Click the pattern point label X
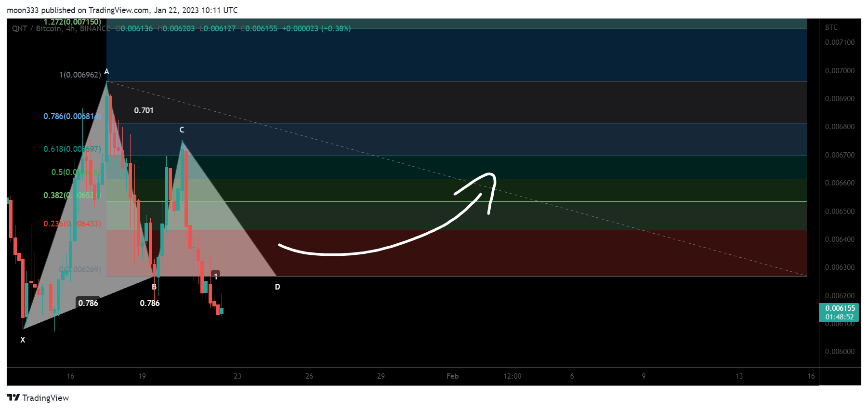The height and width of the screenshot is (409, 868). click(23, 340)
